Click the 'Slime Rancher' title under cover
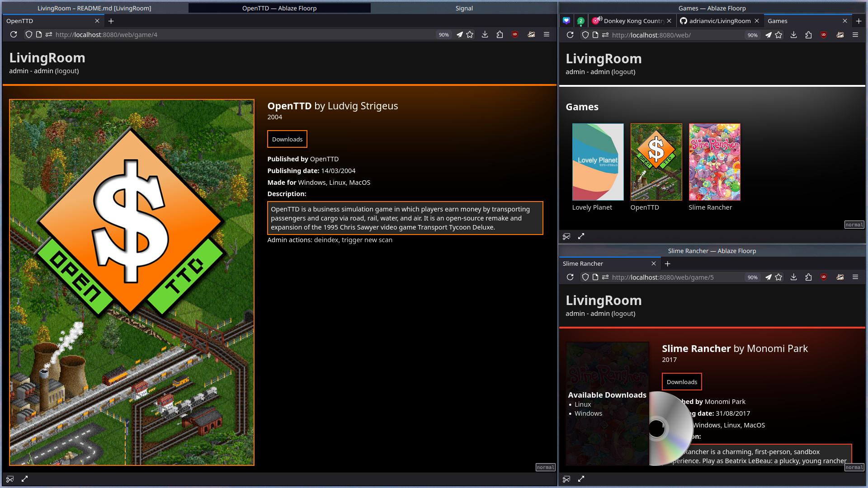The width and height of the screenshot is (868, 488). [x=710, y=207]
